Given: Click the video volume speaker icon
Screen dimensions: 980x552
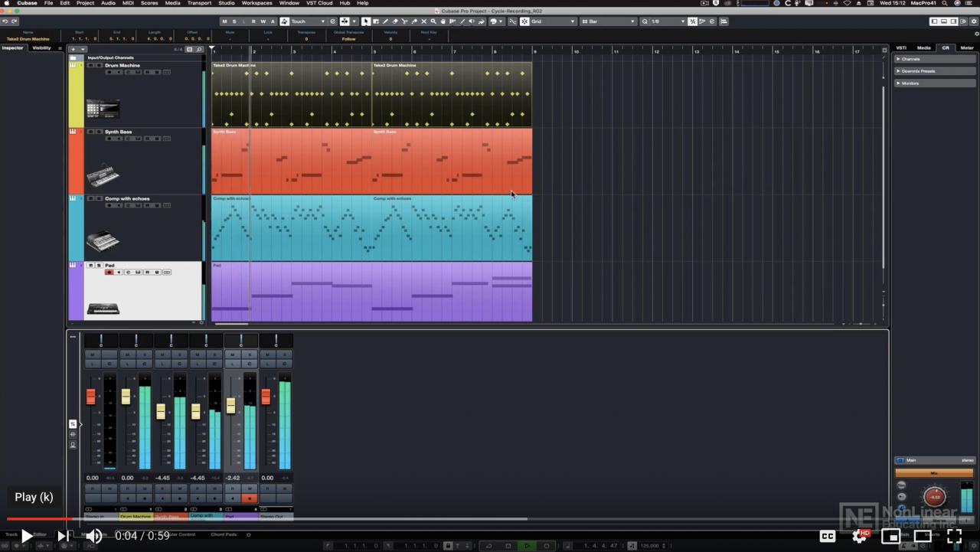Looking at the screenshot, I should click(x=93, y=536).
